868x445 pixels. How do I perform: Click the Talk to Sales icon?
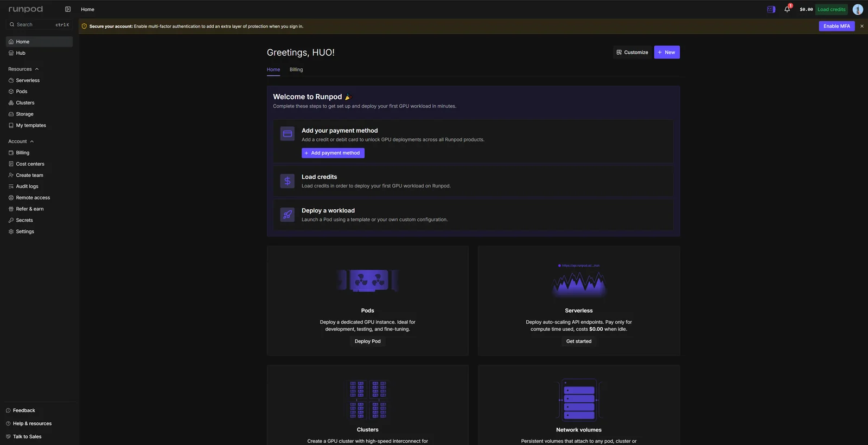(8, 437)
